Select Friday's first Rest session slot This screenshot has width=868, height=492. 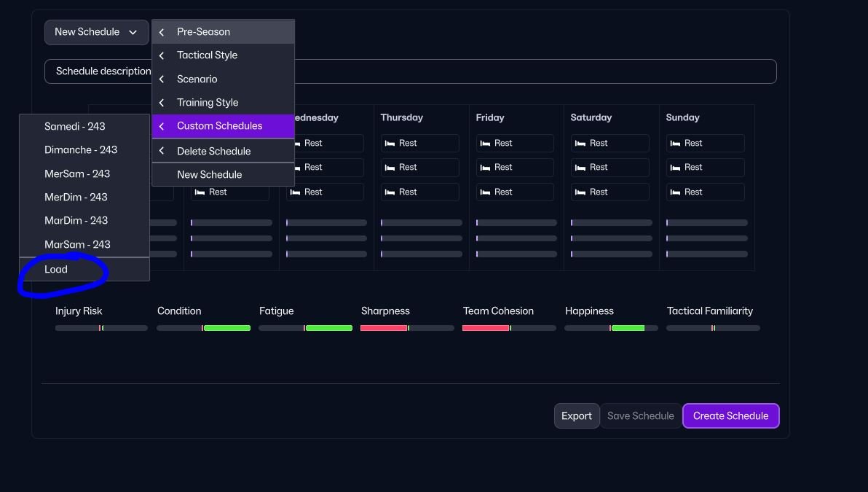point(516,143)
